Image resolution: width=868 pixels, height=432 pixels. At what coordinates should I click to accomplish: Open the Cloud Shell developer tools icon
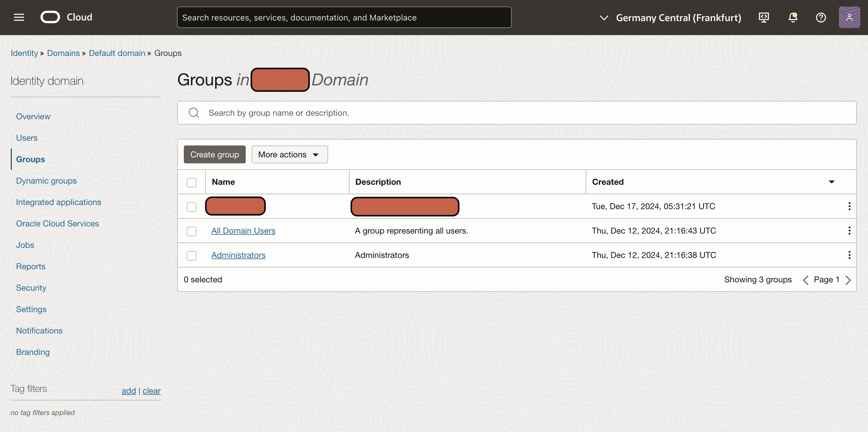[764, 17]
